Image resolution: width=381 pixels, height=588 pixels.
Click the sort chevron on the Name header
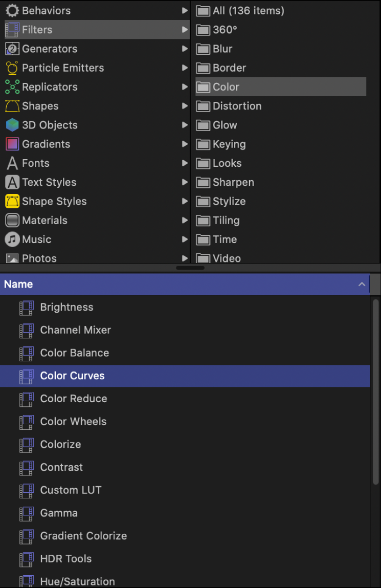[362, 284]
